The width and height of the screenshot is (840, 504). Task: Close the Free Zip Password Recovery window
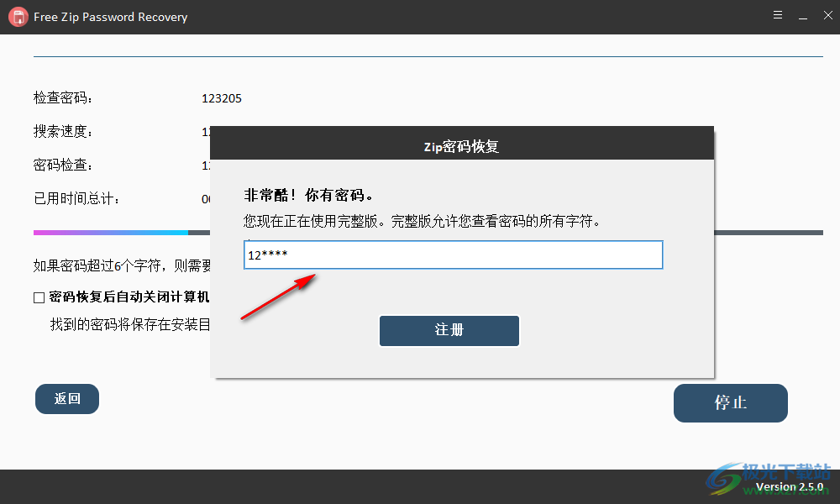point(827,15)
